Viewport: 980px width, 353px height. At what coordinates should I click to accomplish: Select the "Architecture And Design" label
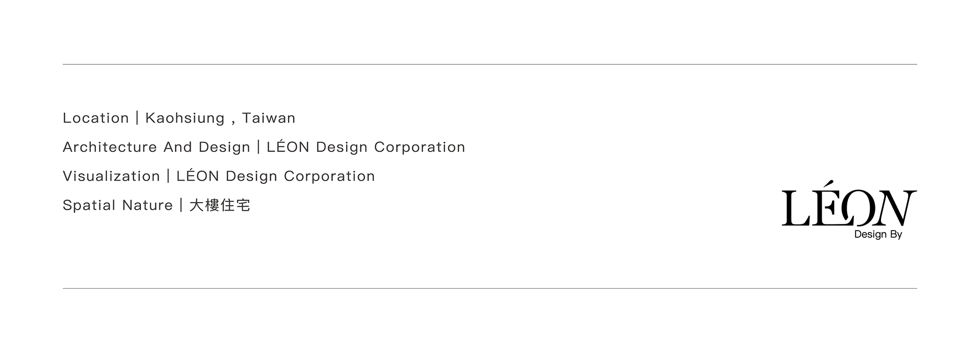(x=156, y=147)
